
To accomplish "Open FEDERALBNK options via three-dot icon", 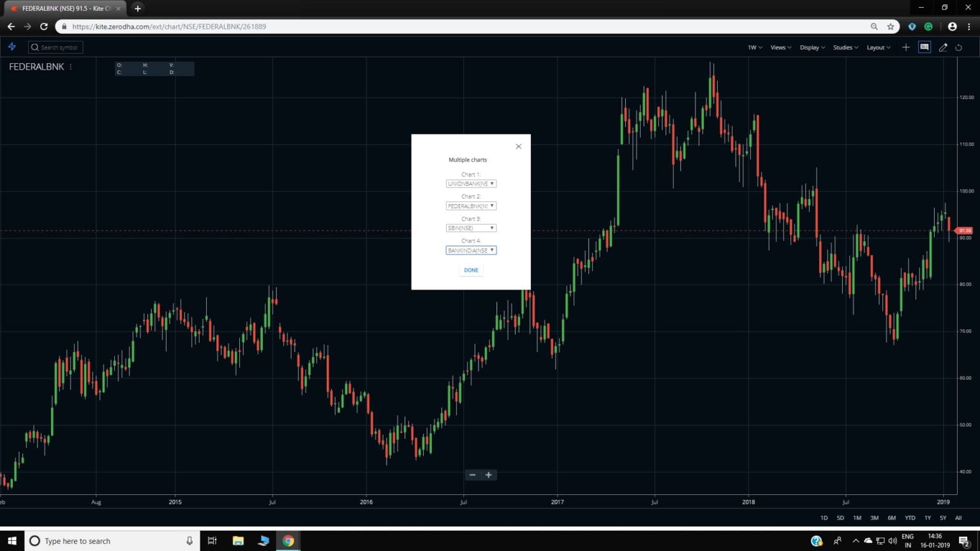I will tap(70, 66).
